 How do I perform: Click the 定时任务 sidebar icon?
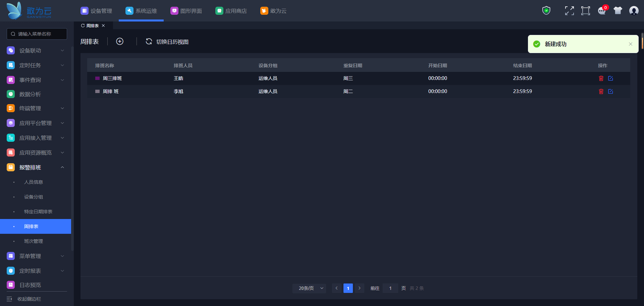pyautogui.click(x=11, y=65)
